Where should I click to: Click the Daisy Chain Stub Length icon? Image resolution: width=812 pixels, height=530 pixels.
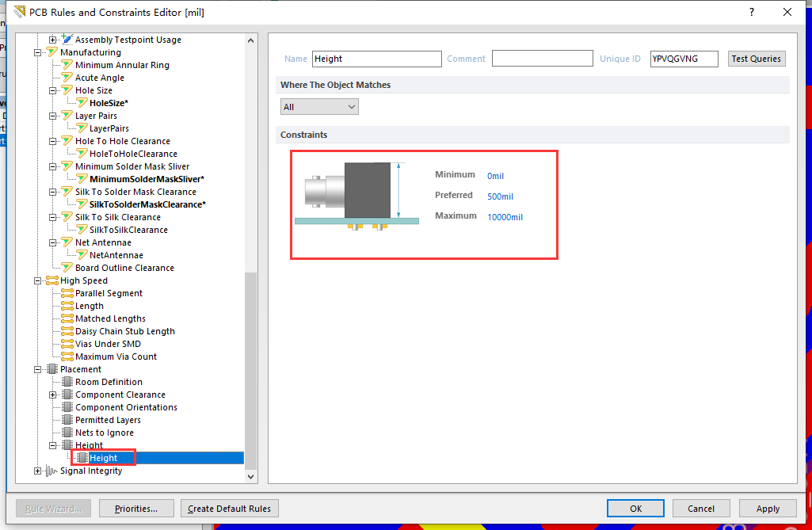(67, 331)
